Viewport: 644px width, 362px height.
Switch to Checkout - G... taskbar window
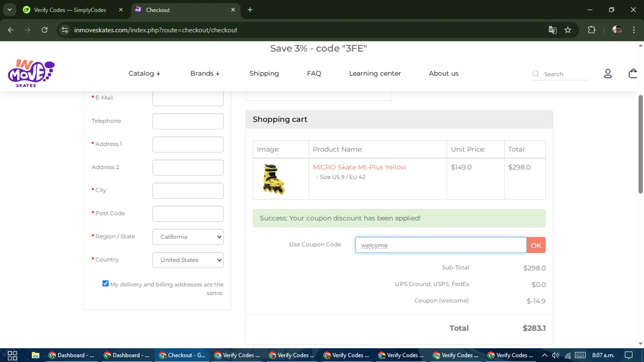[x=182, y=355]
